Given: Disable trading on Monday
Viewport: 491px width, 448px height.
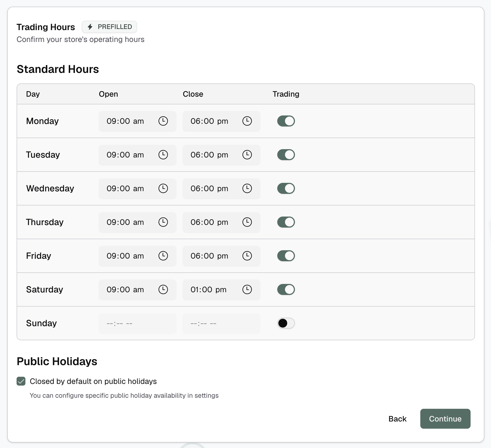Looking at the screenshot, I should [x=286, y=121].
